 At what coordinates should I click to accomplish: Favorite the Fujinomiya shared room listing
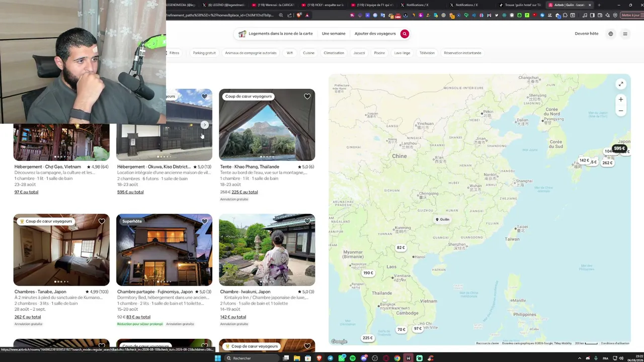[x=204, y=221]
